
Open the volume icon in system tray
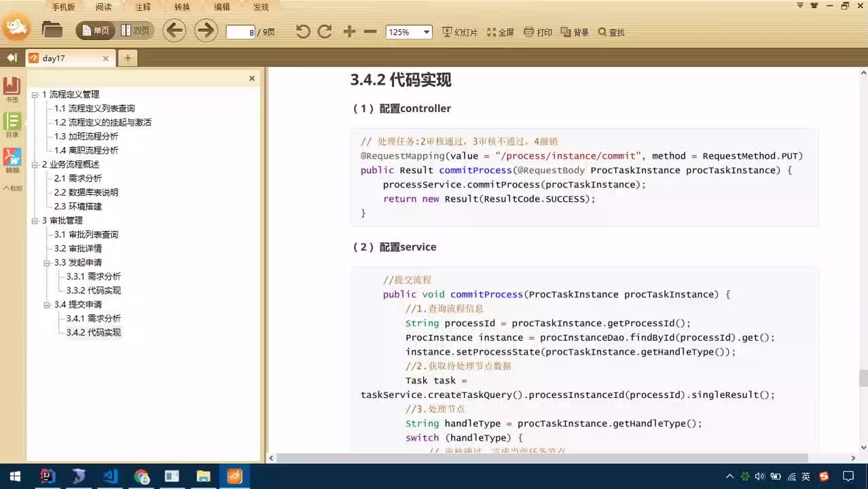pos(760,477)
